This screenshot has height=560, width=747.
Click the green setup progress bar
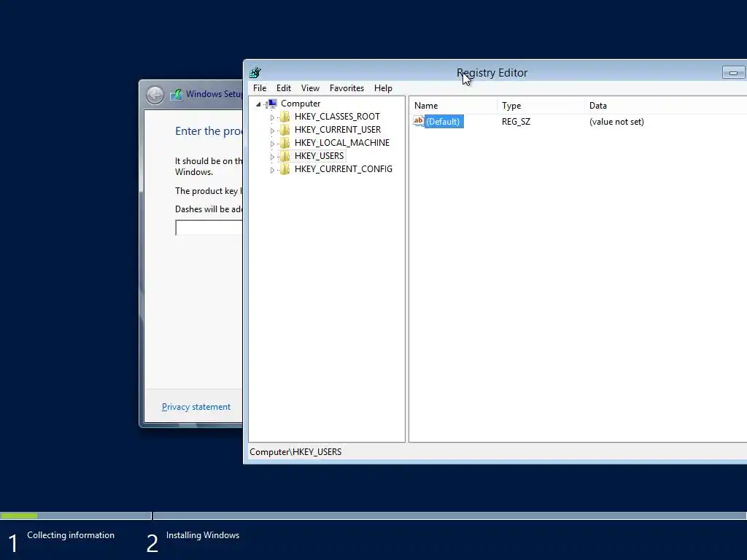pos(19,516)
